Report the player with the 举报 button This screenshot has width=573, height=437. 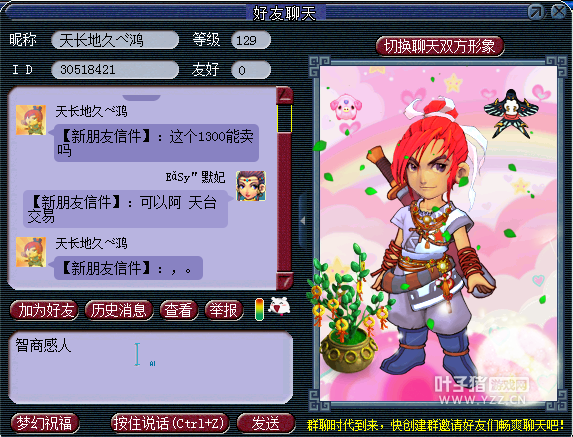[x=224, y=311]
